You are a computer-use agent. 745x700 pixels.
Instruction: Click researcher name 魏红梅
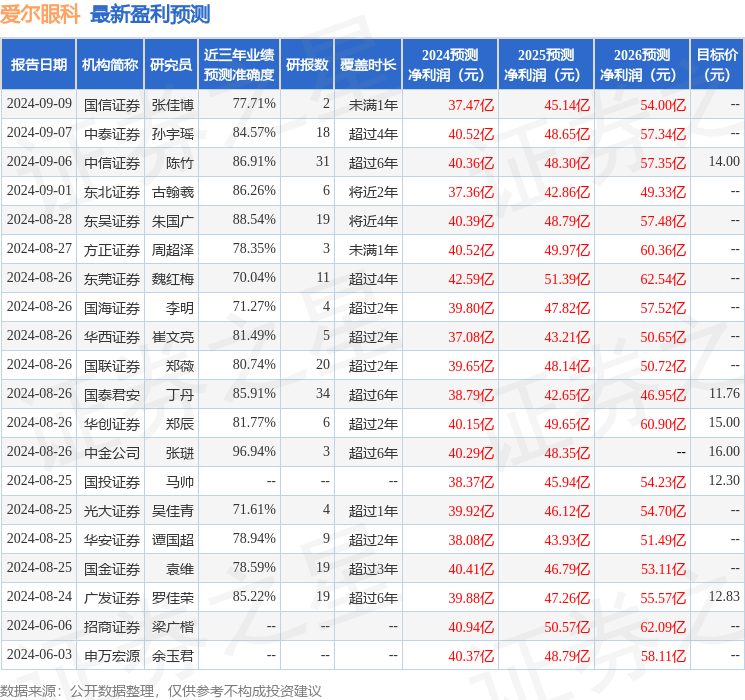[x=172, y=279]
